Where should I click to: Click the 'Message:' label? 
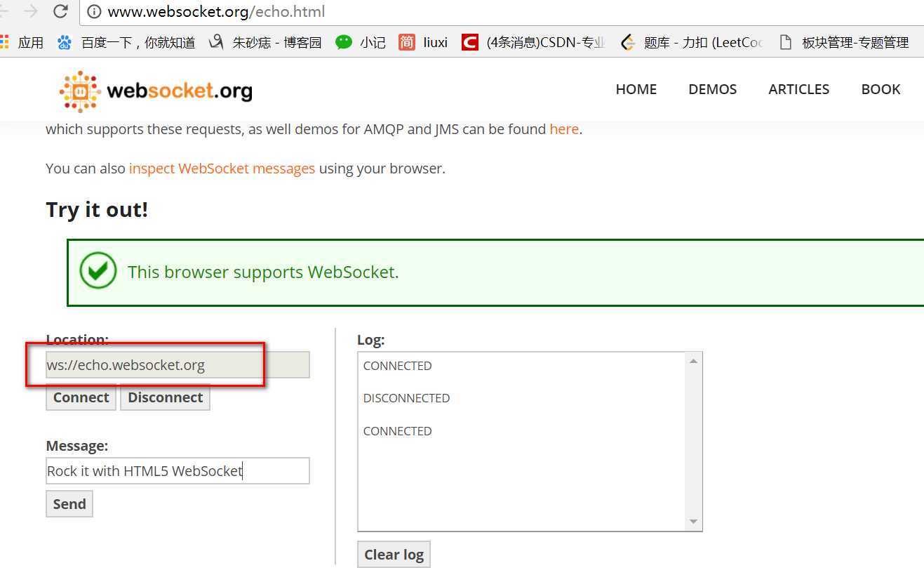(77, 446)
